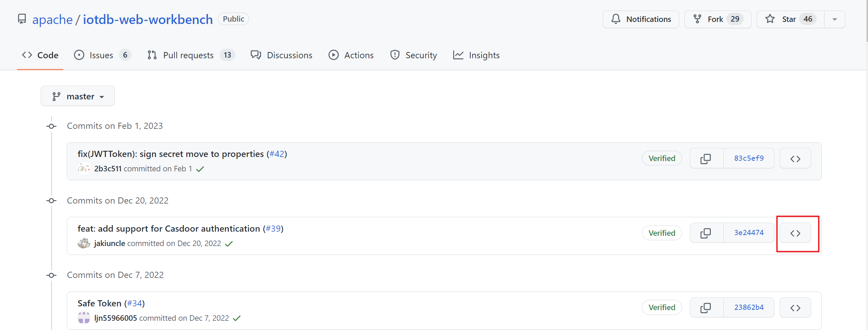
Task: Click the repository book icon
Action: point(22,19)
